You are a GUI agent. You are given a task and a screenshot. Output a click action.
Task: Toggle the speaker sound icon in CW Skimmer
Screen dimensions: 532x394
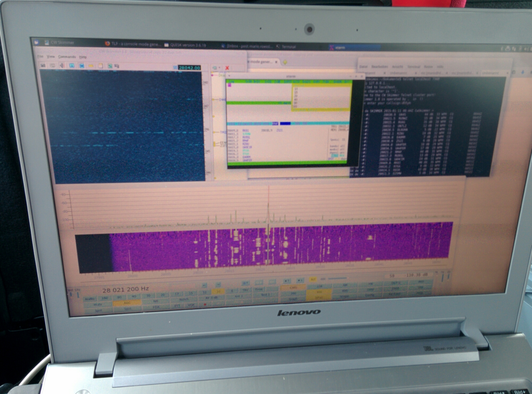pyautogui.click(x=62, y=65)
